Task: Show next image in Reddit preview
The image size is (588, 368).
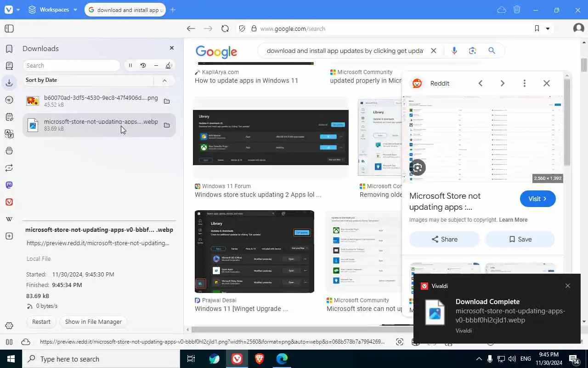Action: tap(503, 83)
